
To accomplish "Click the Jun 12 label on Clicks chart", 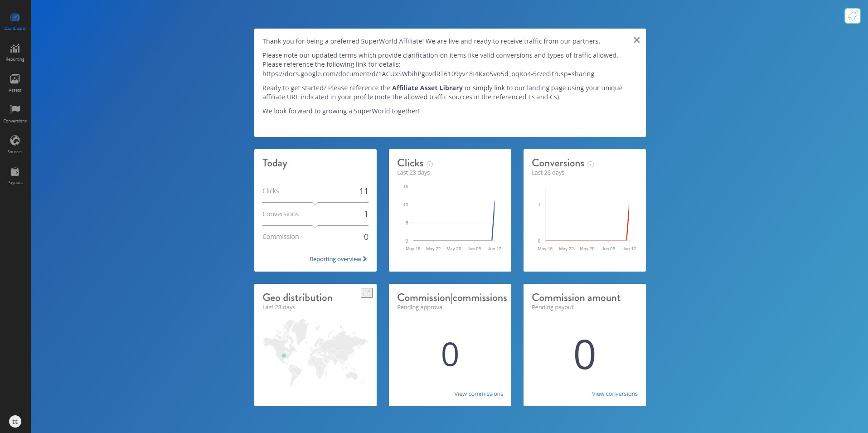I will point(495,249).
